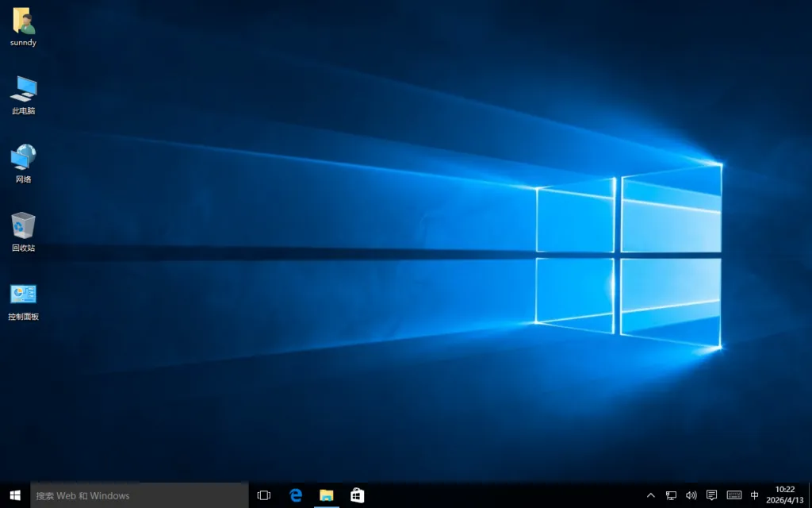Open the volume speaker tray icon
This screenshot has width=812, height=508.
(691, 495)
